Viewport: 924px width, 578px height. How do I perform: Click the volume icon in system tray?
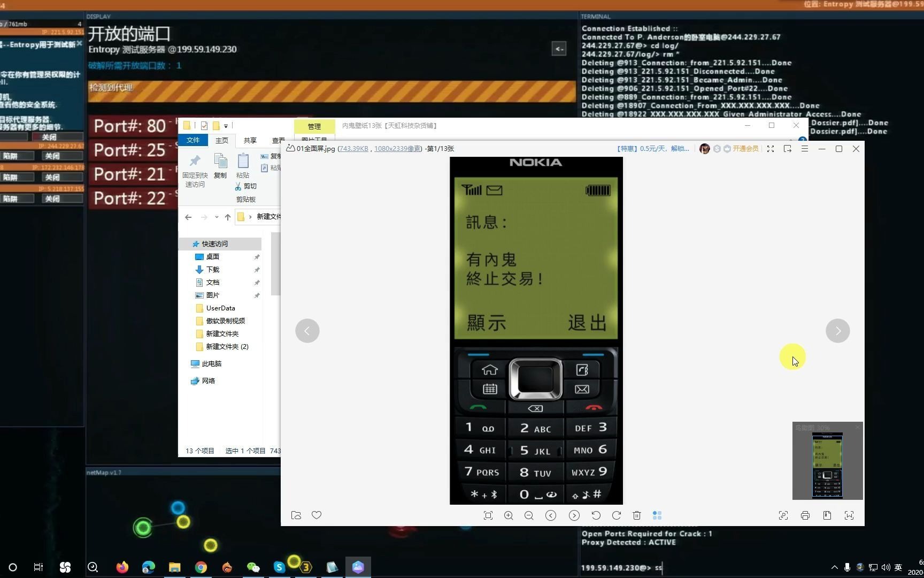tap(885, 567)
